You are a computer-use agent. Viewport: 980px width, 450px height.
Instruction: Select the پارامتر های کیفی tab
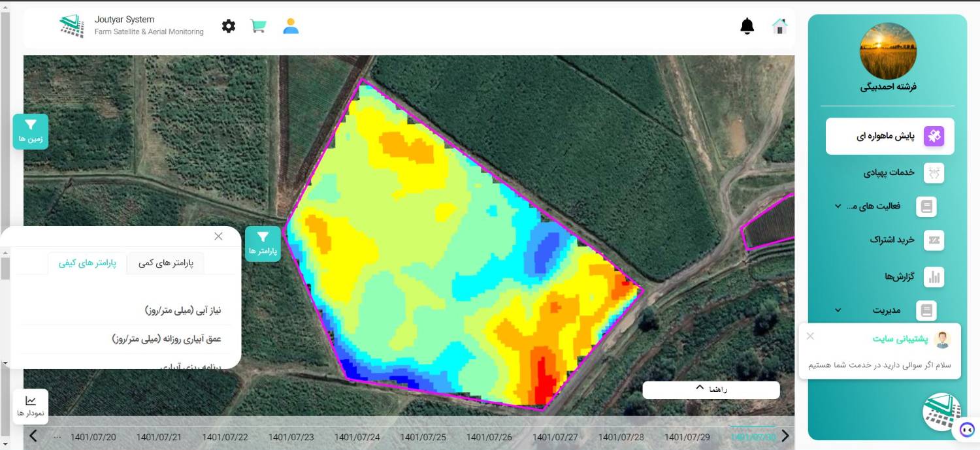(x=88, y=263)
